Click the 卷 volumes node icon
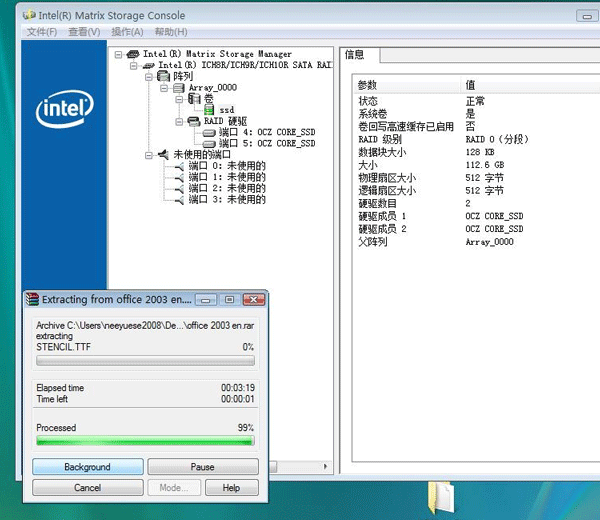 coord(194,99)
